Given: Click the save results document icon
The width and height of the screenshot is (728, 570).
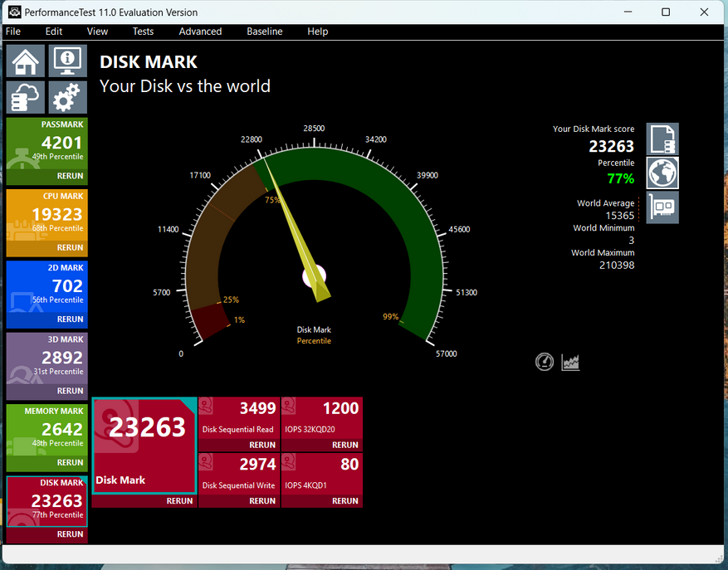Looking at the screenshot, I should coord(662,139).
